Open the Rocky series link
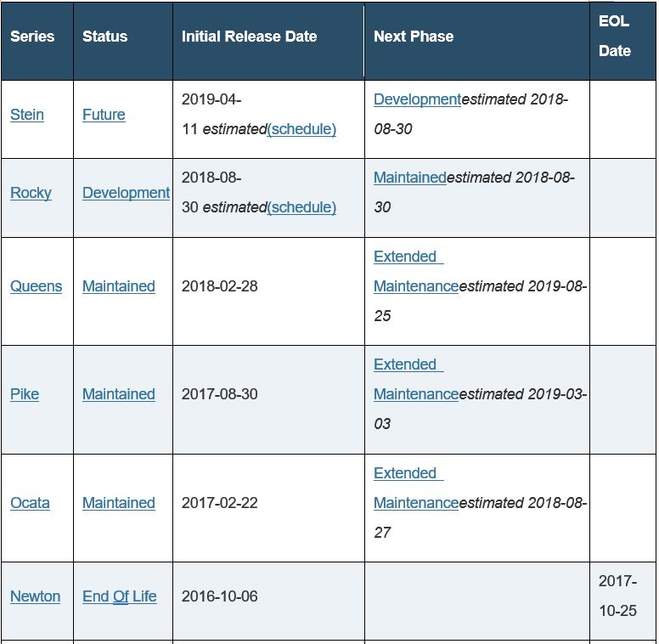 click(x=31, y=193)
